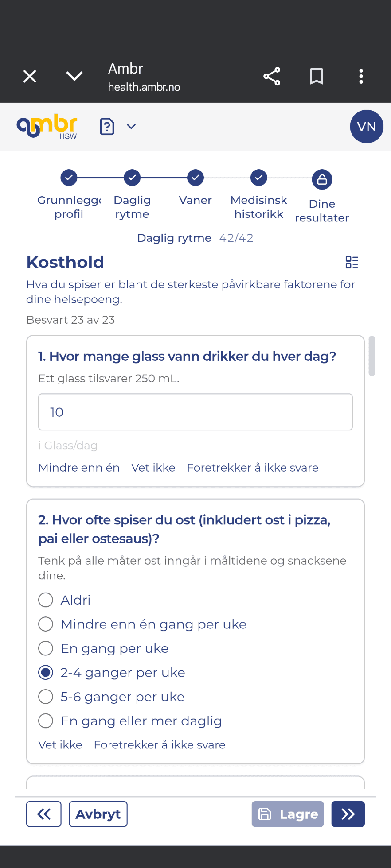
Task: Select En gang eller mer daglig
Action: click(46, 721)
